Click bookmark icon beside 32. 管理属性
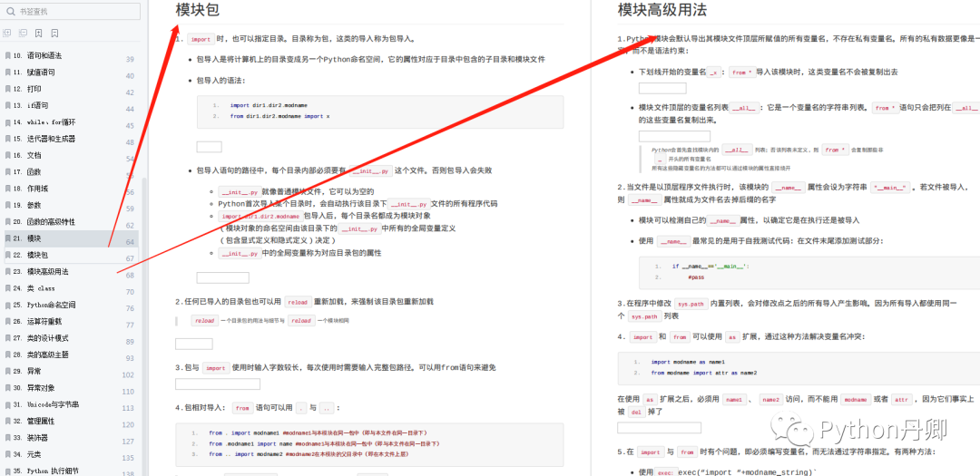The width and height of the screenshot is (980, 476). click(7, 421)
